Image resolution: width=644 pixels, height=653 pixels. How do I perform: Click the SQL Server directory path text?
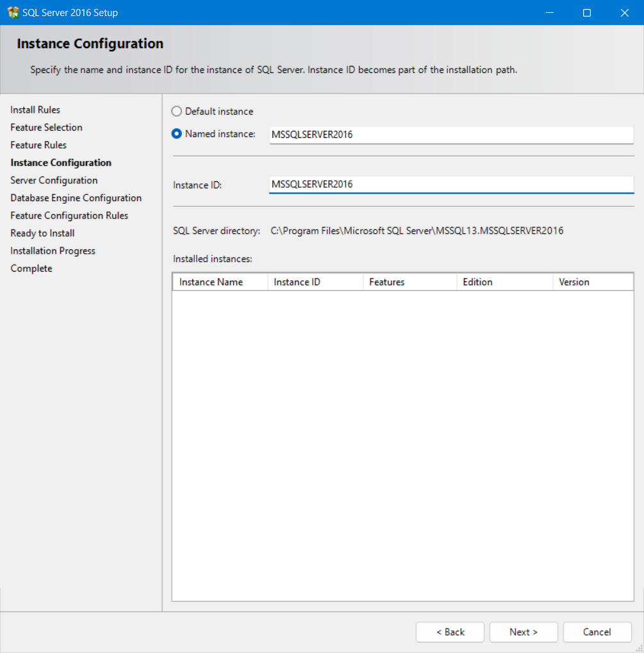(x=417, y=231)
